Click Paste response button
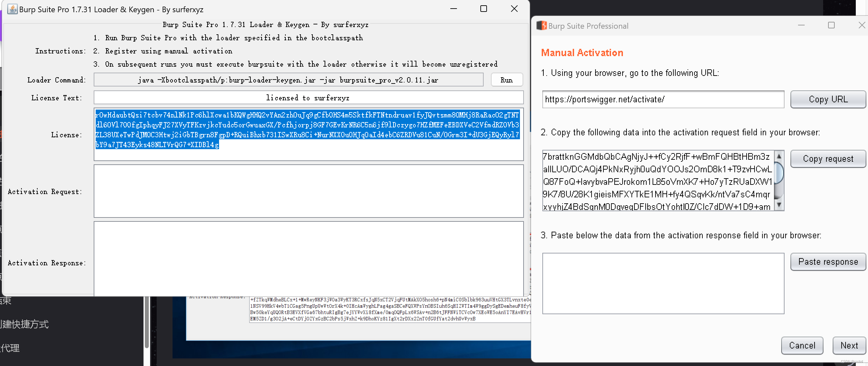Image resolution: width=868 pixels, height=366 pixels. click(x=827, y=262)
